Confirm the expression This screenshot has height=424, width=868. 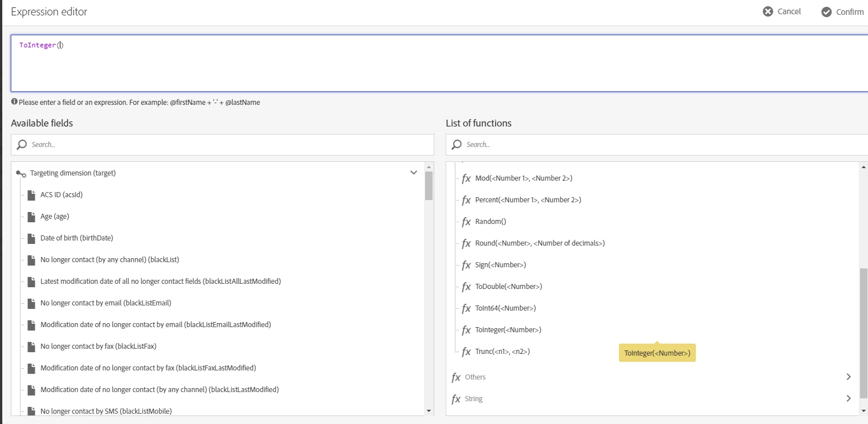tap(842, 12)
